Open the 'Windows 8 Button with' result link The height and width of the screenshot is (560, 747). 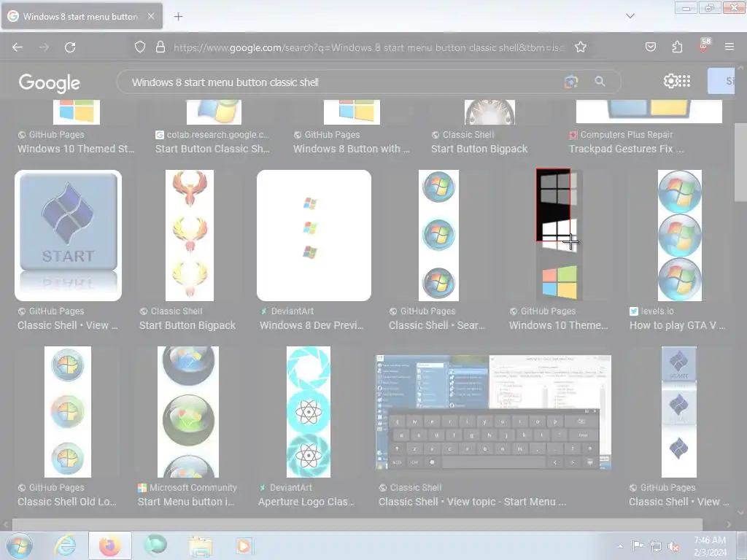(351, 149)
